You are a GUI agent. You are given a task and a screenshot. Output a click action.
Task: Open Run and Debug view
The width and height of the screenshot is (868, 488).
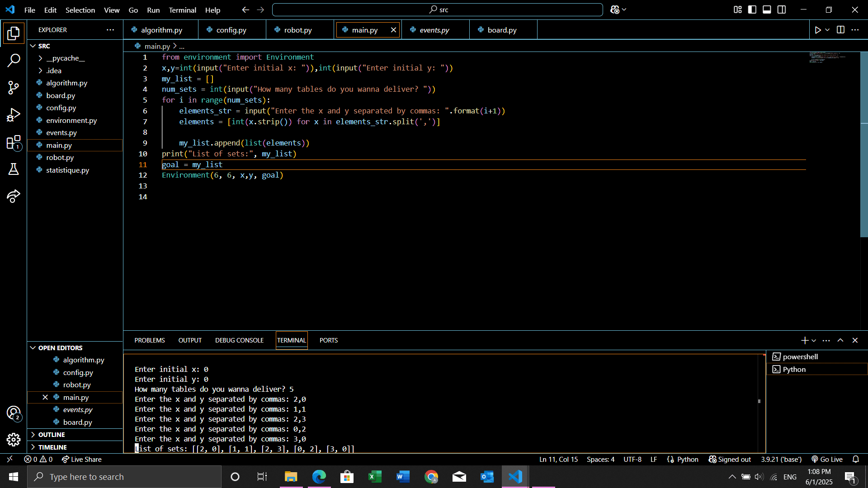[x=14, y=115]
